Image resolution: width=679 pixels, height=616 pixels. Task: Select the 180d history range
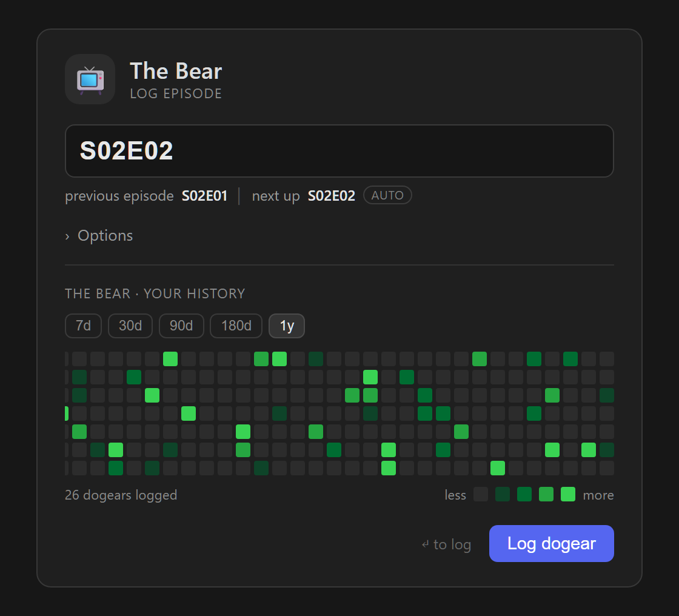(236, 326)
